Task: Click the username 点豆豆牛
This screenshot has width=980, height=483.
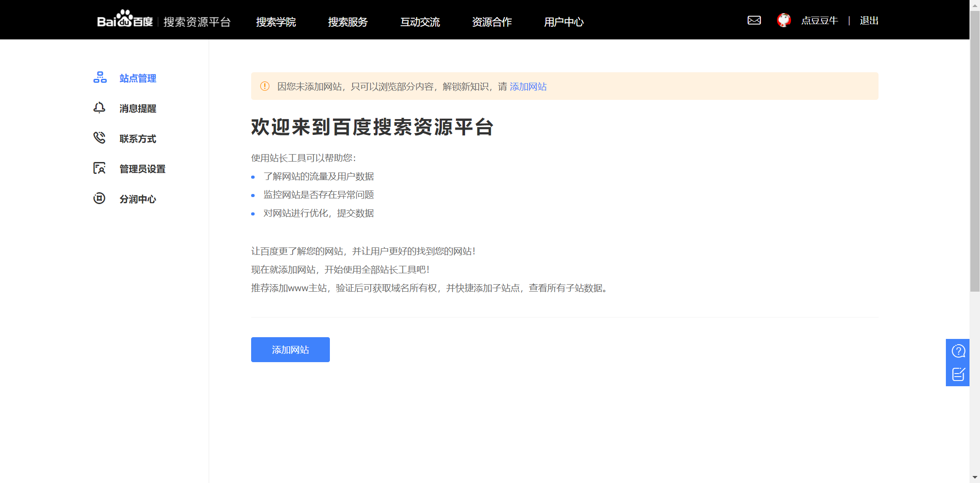Action: point(819,21)
